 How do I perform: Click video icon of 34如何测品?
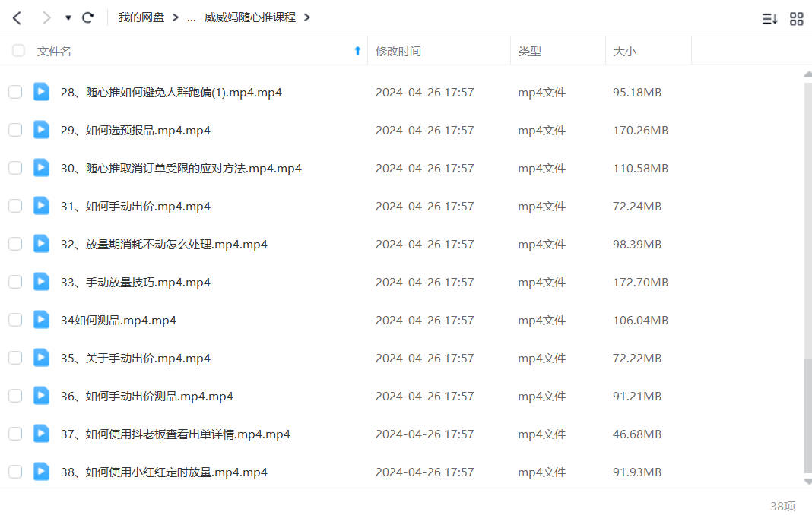41,319
